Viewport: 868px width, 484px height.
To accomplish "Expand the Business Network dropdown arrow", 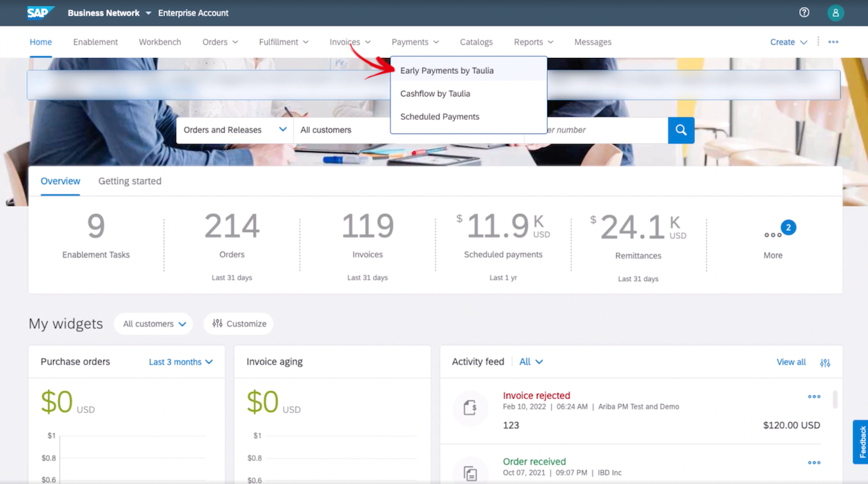I will point(148,13).
